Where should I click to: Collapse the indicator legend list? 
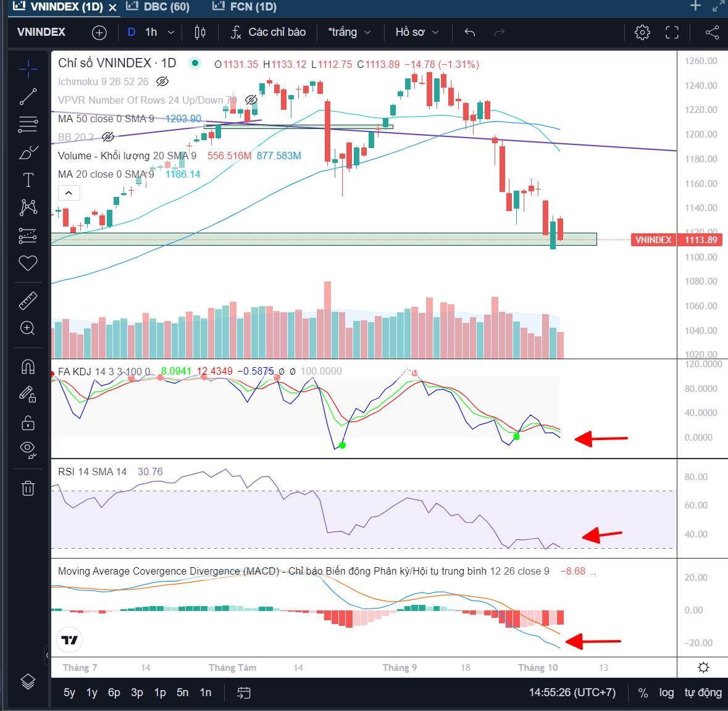(69, 193)
